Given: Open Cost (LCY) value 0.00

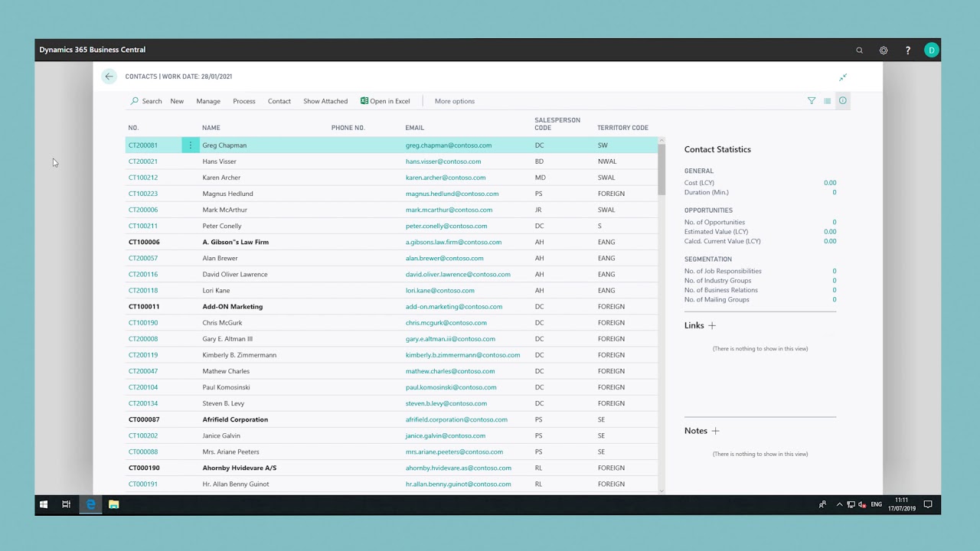Looking at the screenshot, I should [x=830, y=183].
